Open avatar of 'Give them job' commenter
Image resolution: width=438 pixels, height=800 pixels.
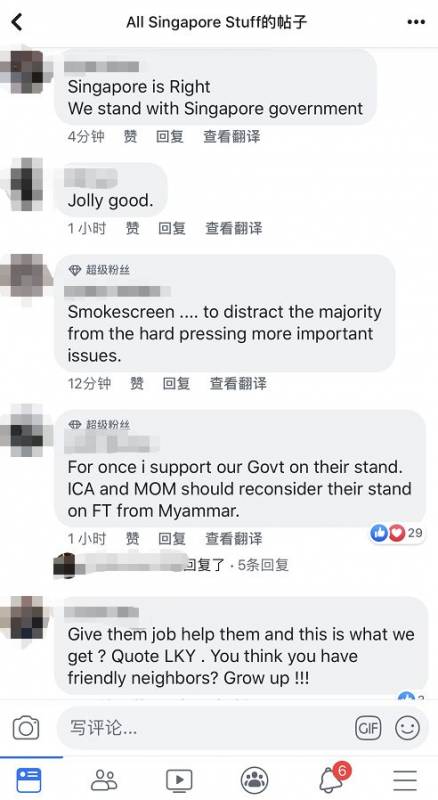tap(27, 618)
